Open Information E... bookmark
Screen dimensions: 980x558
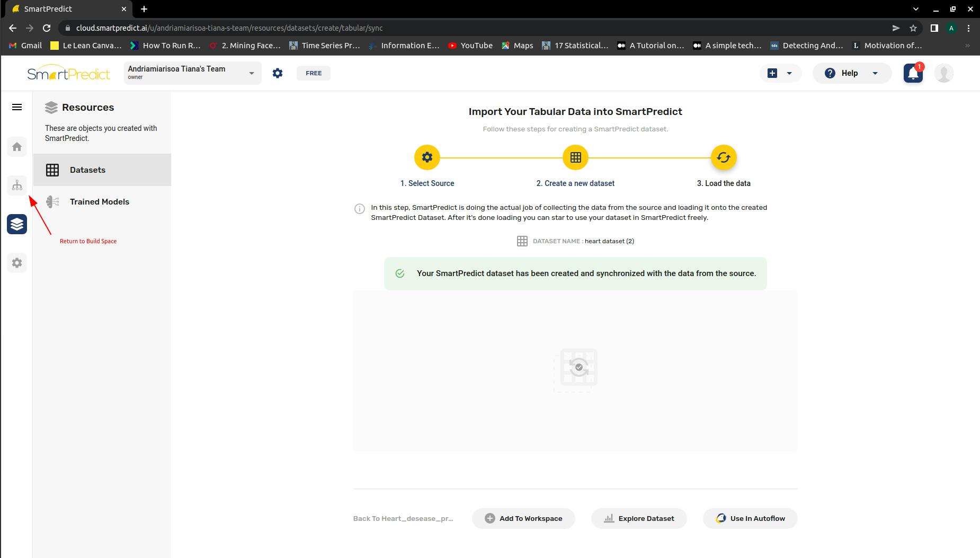click(404, 46)
